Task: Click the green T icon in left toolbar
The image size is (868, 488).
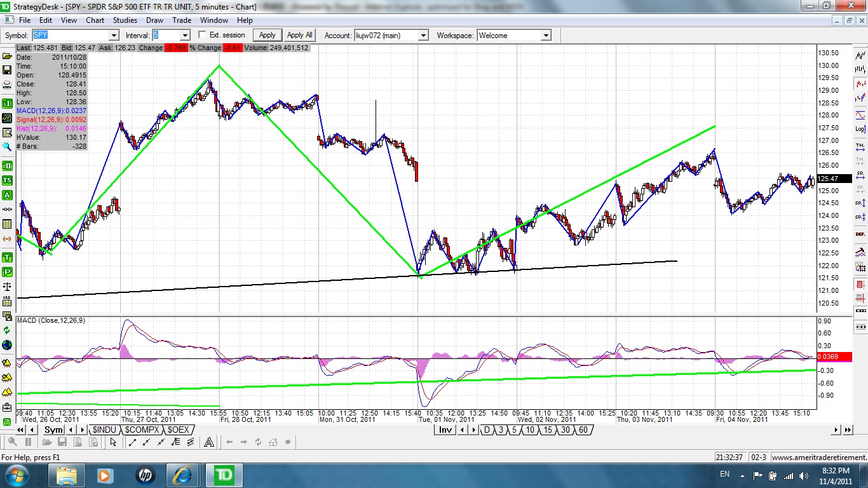Action: 7,257
